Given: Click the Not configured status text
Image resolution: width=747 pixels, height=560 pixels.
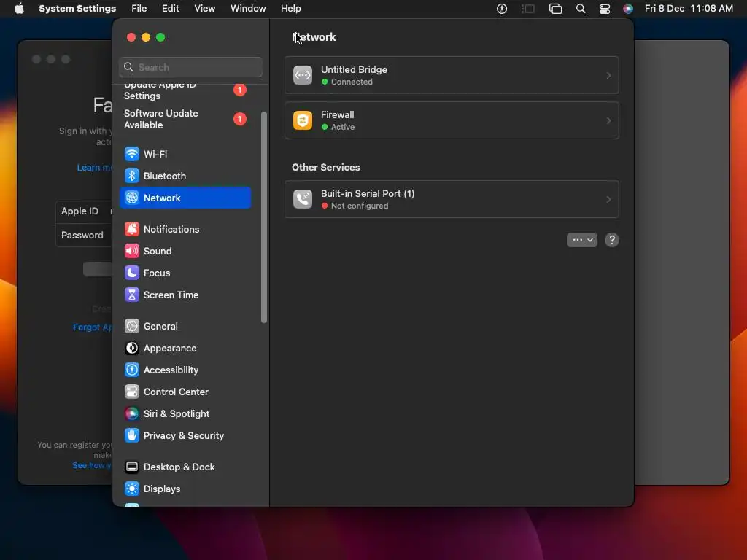Looking at the screenshot, I should 360,206.
